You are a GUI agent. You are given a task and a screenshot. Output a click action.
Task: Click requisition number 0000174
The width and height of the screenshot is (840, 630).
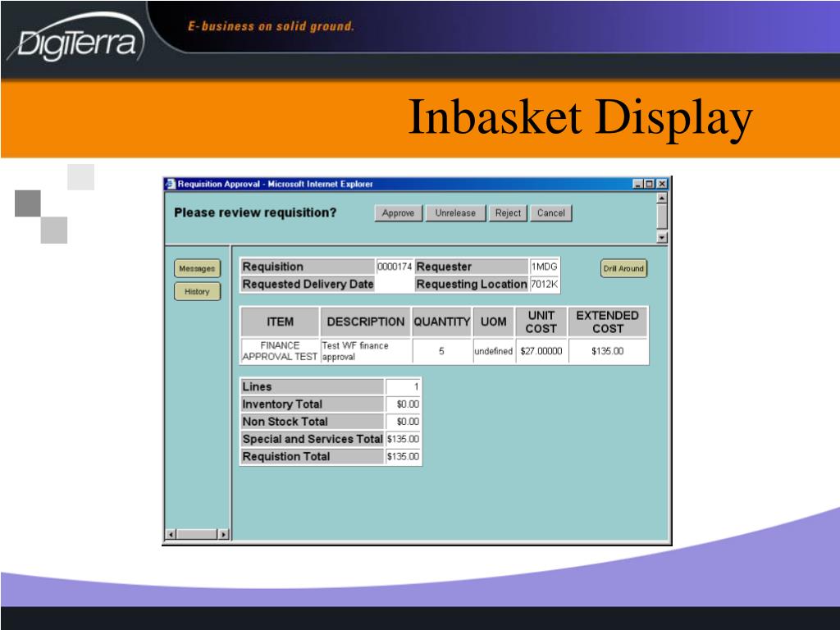click(395, 267)
